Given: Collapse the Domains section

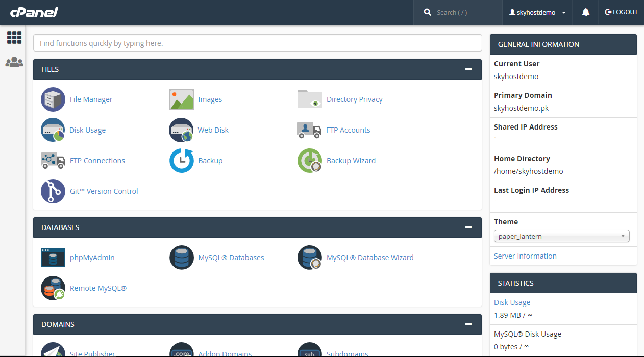Looking at the screenshot, I should tap(468, 324).
